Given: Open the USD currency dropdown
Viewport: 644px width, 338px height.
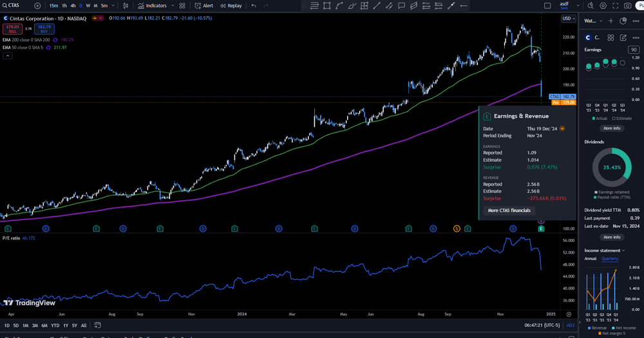Looking at the screenshot, I should tap(569, 19).
